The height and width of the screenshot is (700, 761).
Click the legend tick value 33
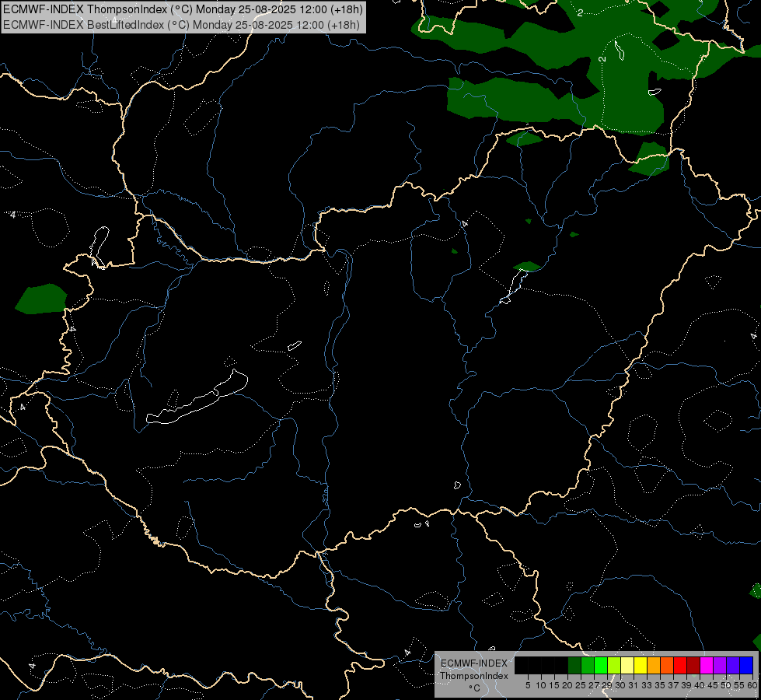point(647,685)
